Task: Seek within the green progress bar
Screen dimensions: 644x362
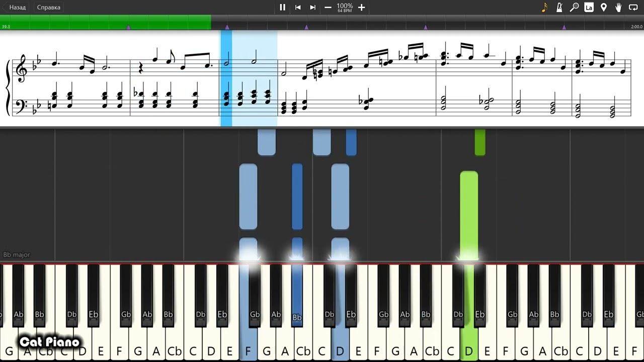Action: pos(105,22)
